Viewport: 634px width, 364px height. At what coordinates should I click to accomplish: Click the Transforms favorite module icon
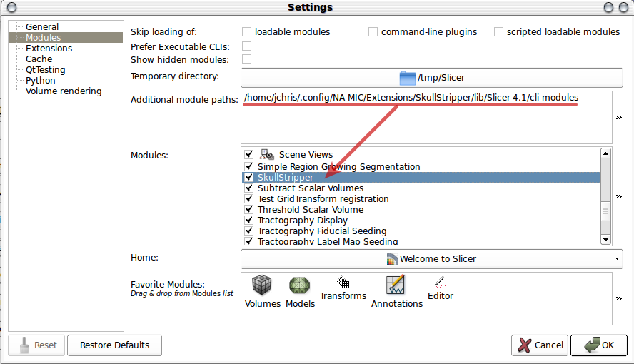tap(343, 283)
